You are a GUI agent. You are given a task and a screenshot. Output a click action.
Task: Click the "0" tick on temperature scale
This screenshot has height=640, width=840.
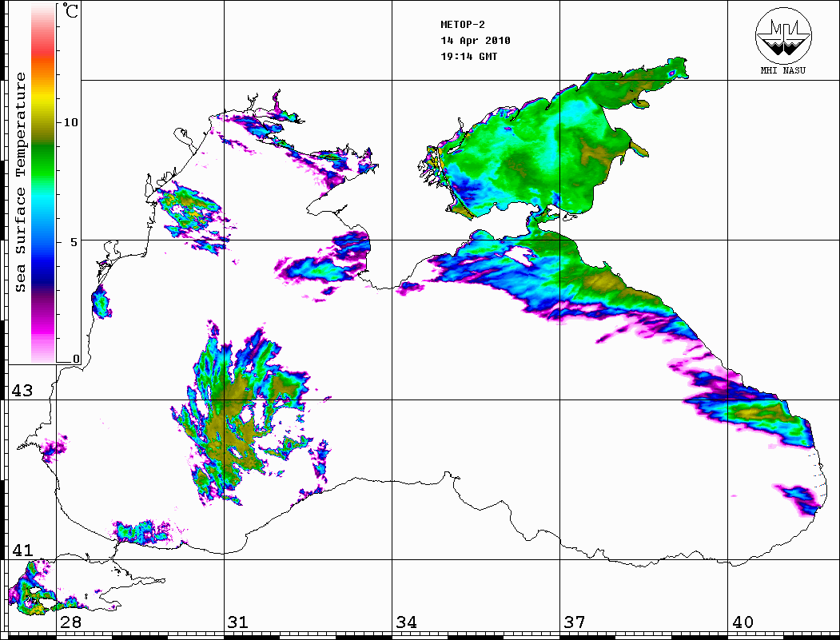tap(76, 359)
